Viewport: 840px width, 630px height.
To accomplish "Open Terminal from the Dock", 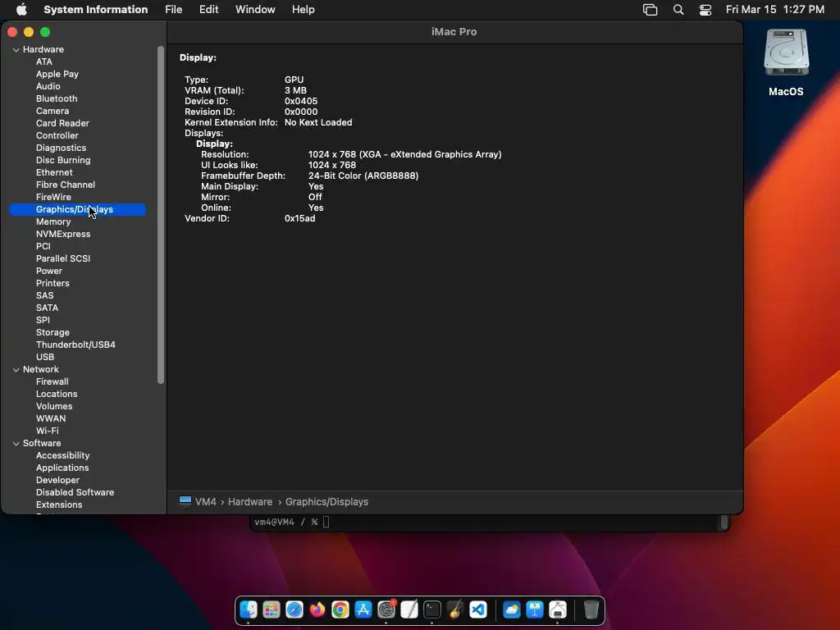I will (x=432, y=609).
